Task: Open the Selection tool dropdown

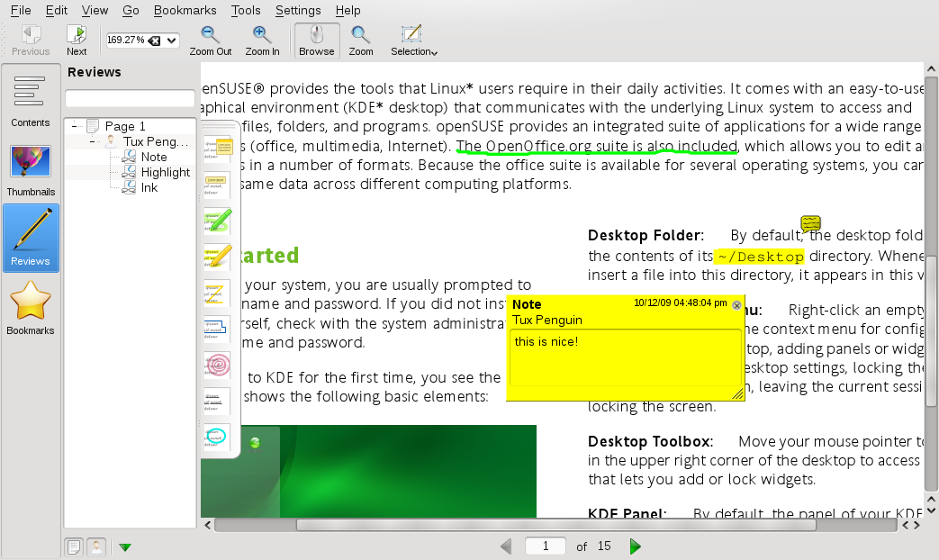Action: click(435, 53)
